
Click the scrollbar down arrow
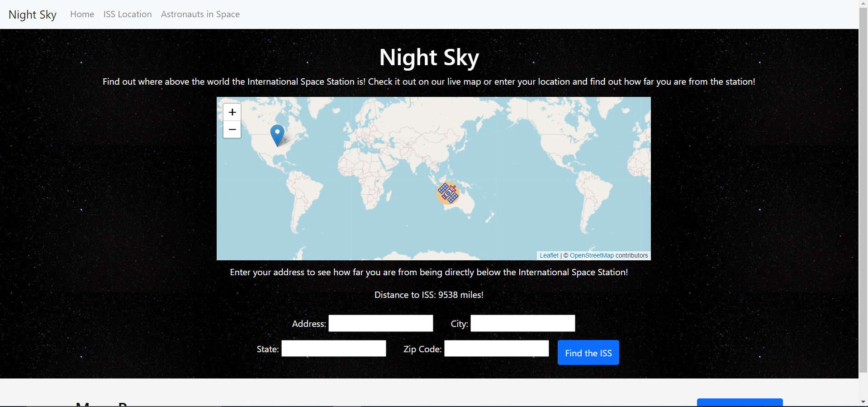coord(863,402)
